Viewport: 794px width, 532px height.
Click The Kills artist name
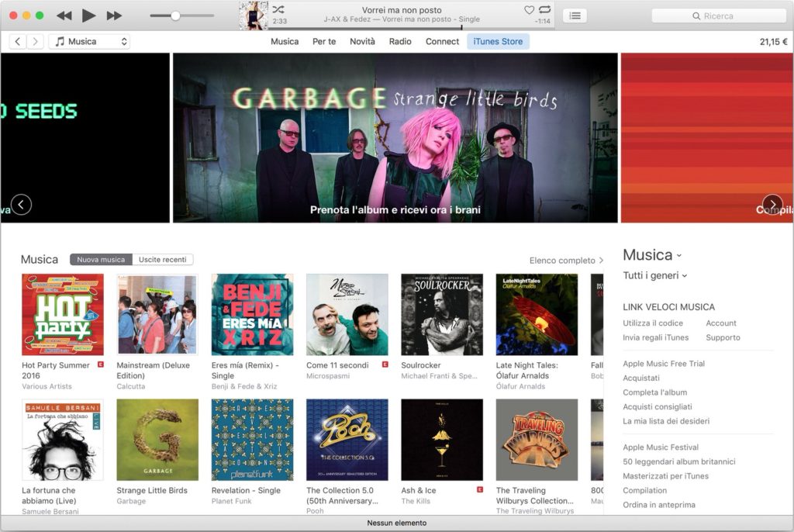coord(416,501)
